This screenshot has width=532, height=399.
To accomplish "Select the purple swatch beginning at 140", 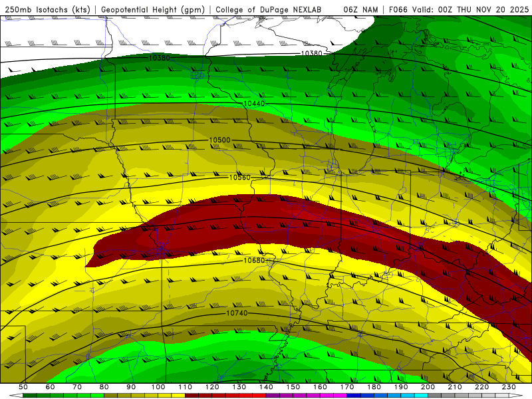I will point(273,396).
